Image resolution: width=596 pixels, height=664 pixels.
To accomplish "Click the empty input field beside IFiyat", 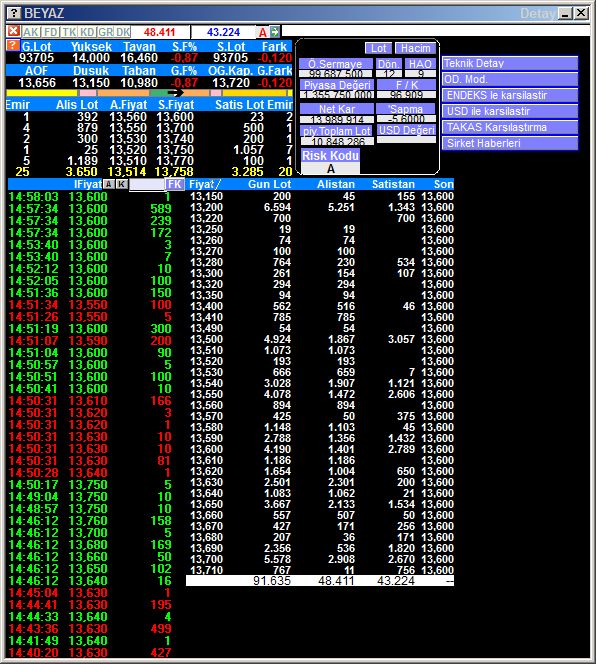I will click(147, 185).
